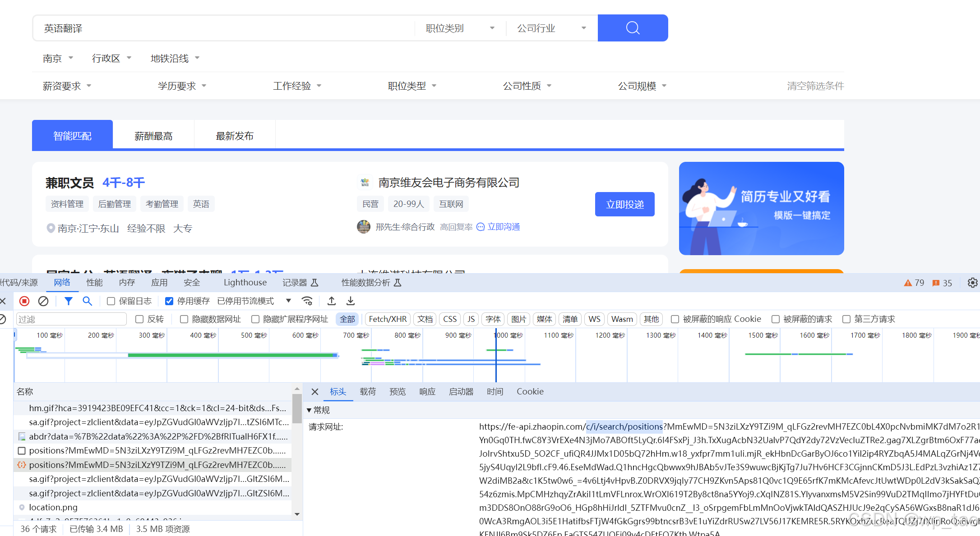Click the 立即沟通 link
The height and width of the screenshot is (536, 980).
click(x=503, y=227)
